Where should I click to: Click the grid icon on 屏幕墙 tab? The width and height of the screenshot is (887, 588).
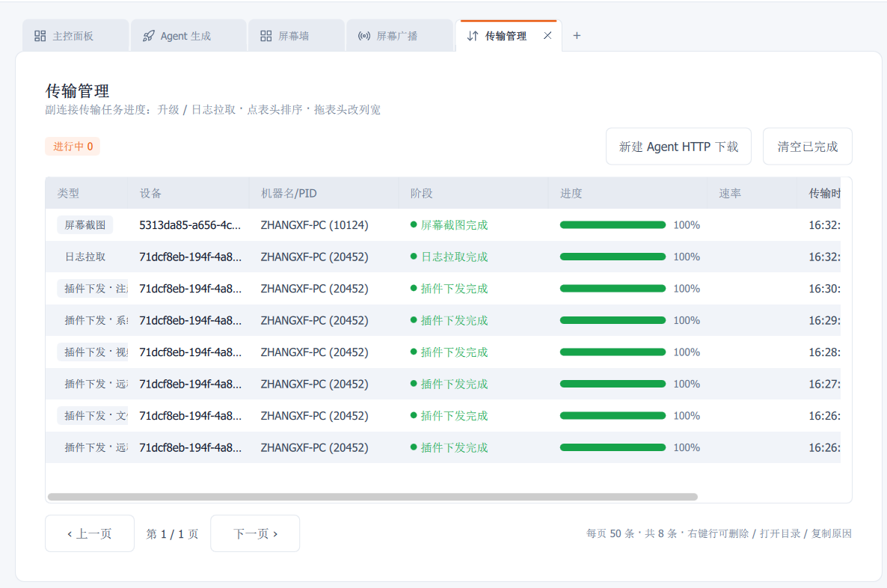(266, 36)
